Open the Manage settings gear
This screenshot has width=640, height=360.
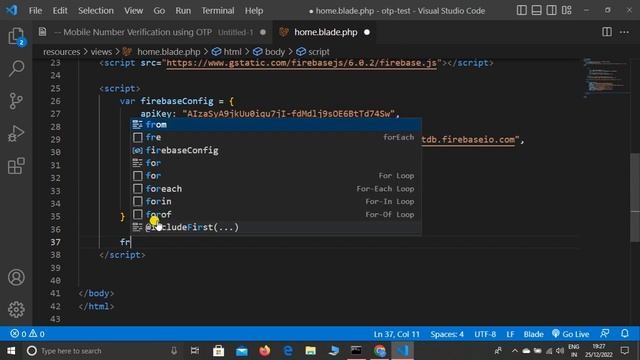coord(16,309)
